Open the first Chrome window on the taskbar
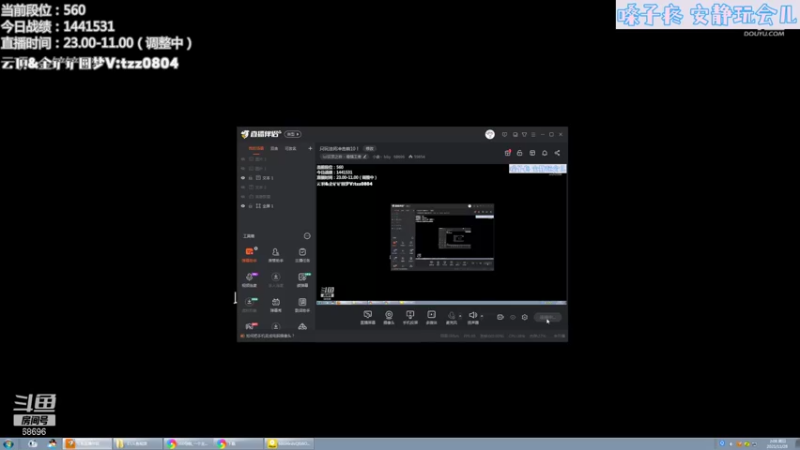 click(x=188, y=444)
